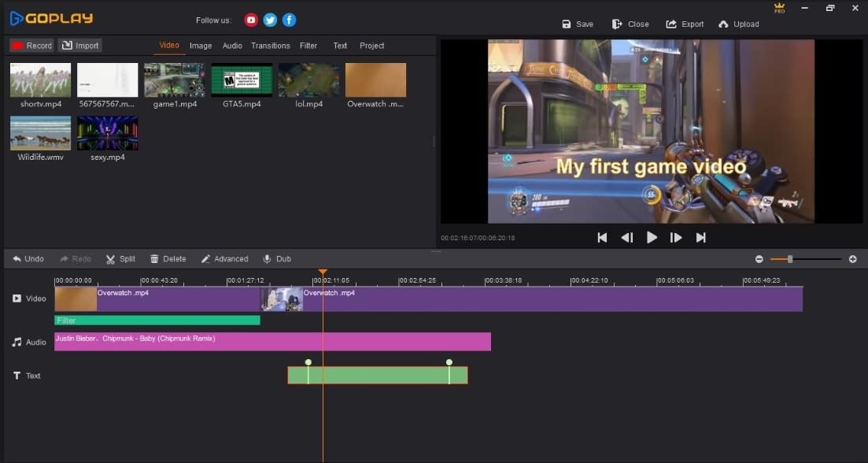Open the Project tab
868x463 pixels.
coord(372,46)
